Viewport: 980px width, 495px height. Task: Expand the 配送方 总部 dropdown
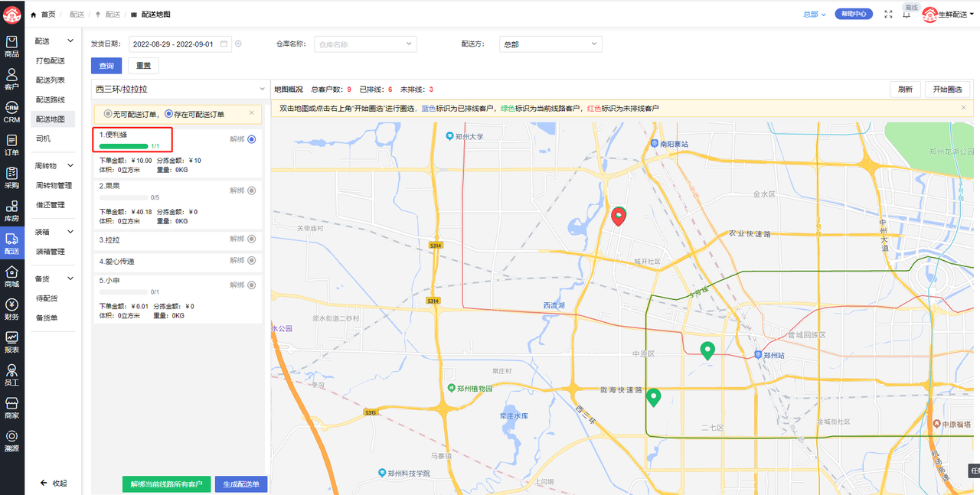pyautogui.click(x=550, y=44)
